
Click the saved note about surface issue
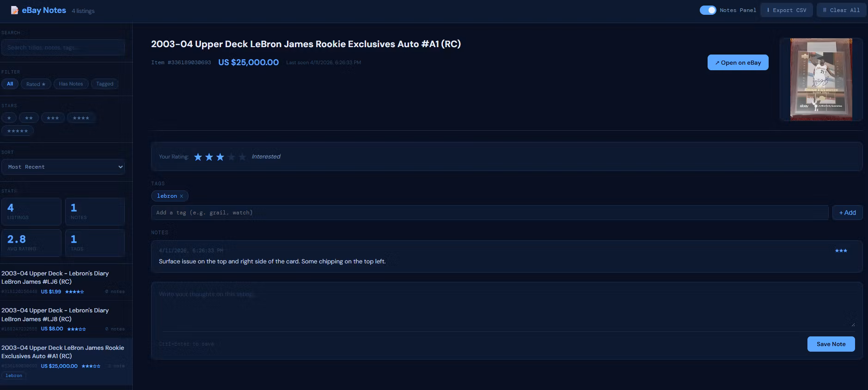coord(507,256)
